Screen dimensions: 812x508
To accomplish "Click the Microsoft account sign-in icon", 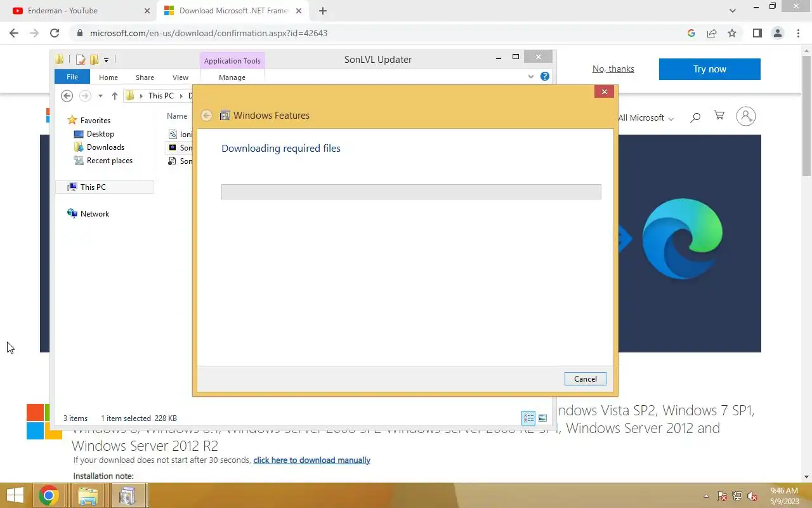I will (x=746, y=116).
